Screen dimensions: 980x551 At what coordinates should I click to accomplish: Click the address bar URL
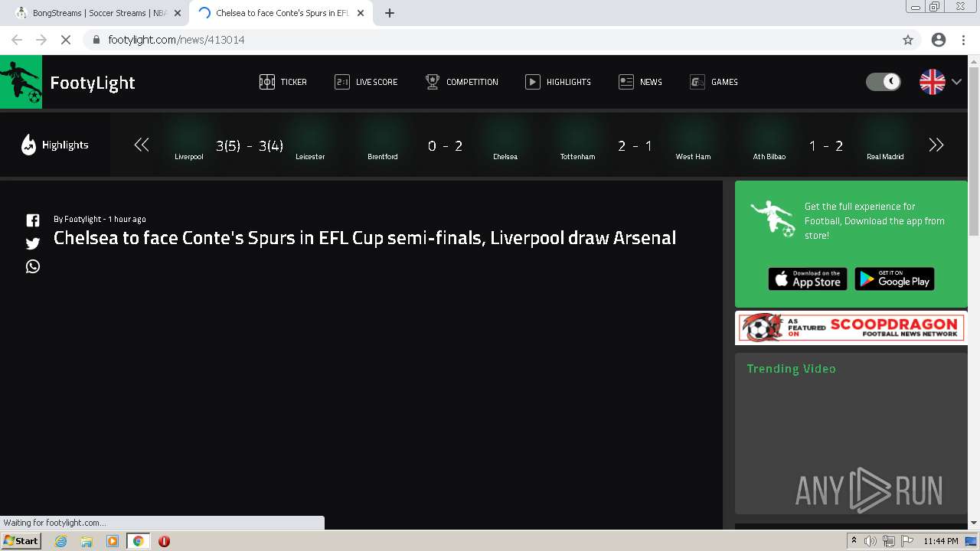pos(176,40)
